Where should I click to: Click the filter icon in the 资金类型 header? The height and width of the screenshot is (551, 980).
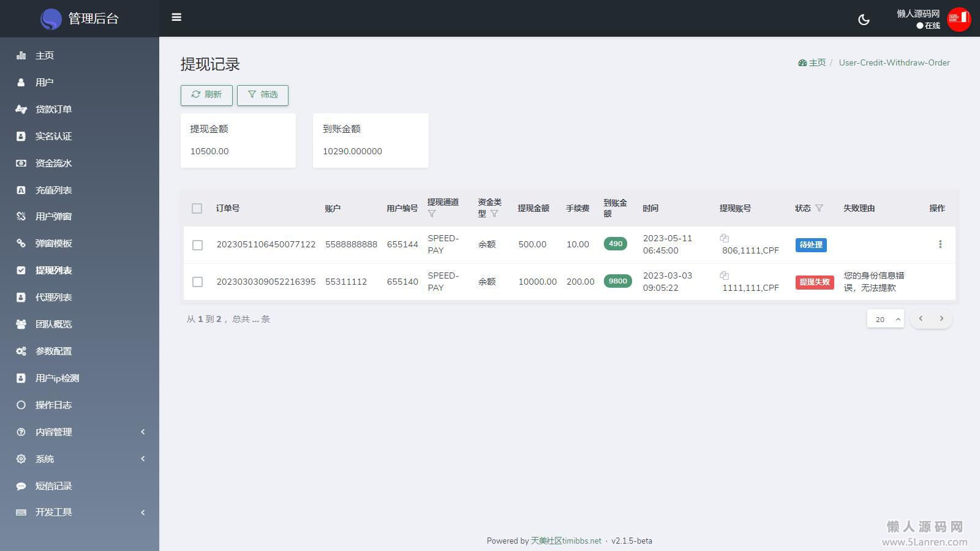(x=494, y=214)
